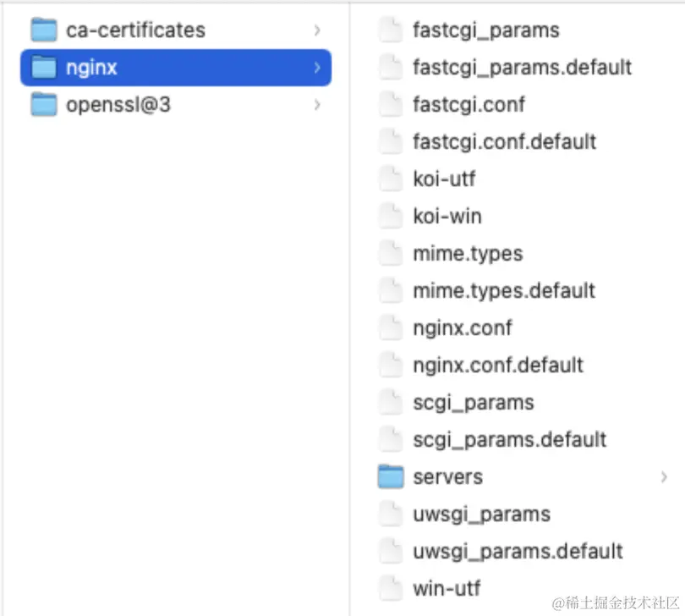Image resolution: width=685 pixels, height=616 pixels.
Task: Expand ca-certificates using its chevron
Action: pos(317,30)
